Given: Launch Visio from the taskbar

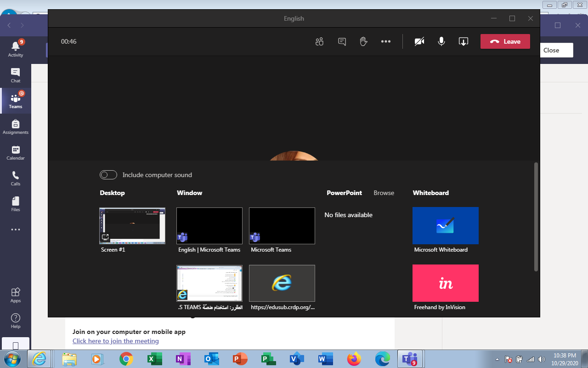Looking at the screenshot, I should tap(297, 359).
